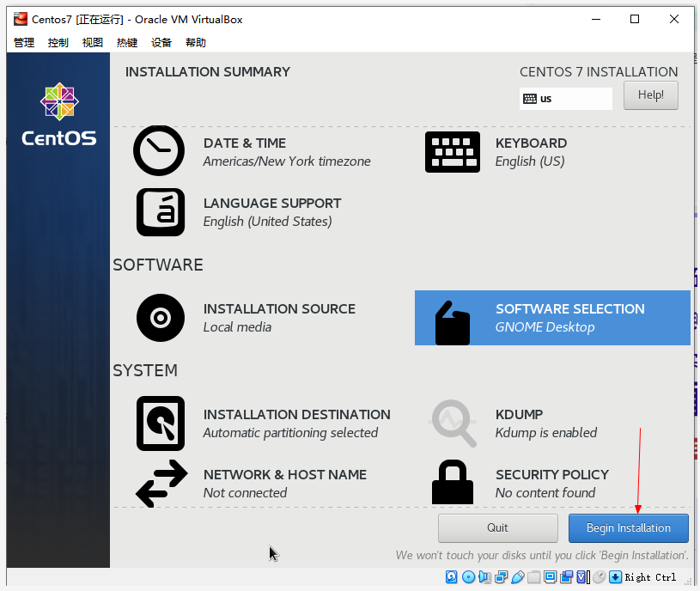Minimize the VirtualBox window
Viewport: 700px width, 591px height.
[x=596, y=19]
